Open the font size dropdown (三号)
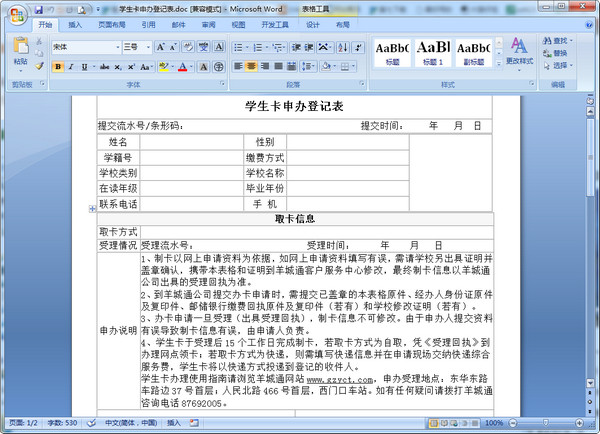This screenshot has height=434, width=600. [137, 47]
